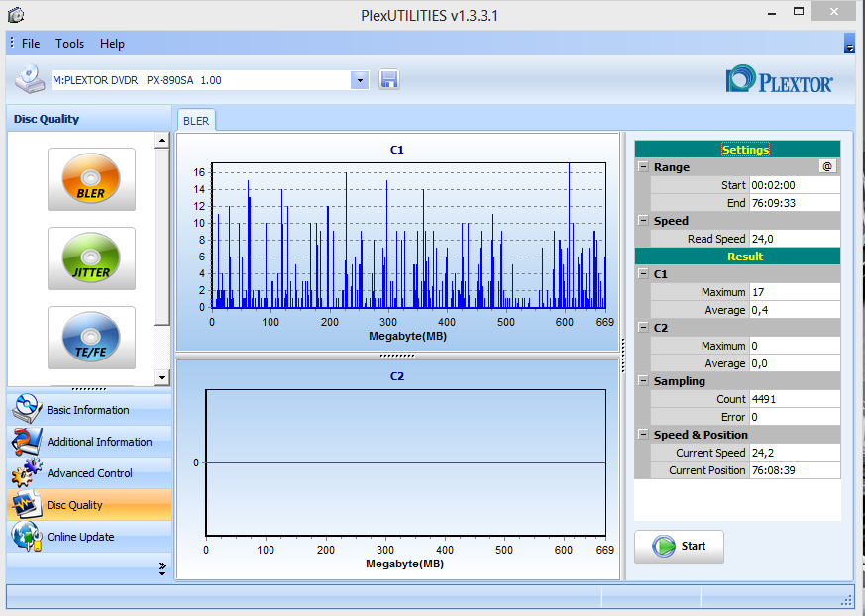Open Advanced Control section
Image resolution: width=865 pixels, height=616 pixels.
(x=89, y=473)
